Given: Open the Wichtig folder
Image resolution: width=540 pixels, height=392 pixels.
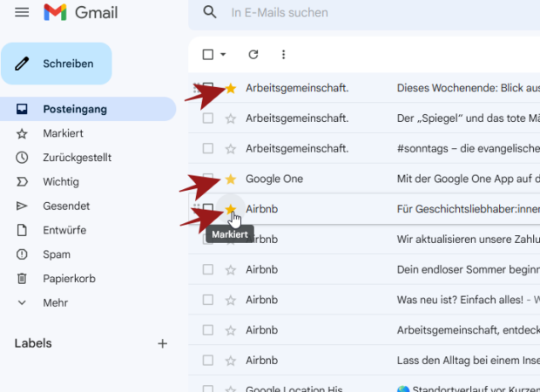Looking at the screenshot, I should 61,181.
